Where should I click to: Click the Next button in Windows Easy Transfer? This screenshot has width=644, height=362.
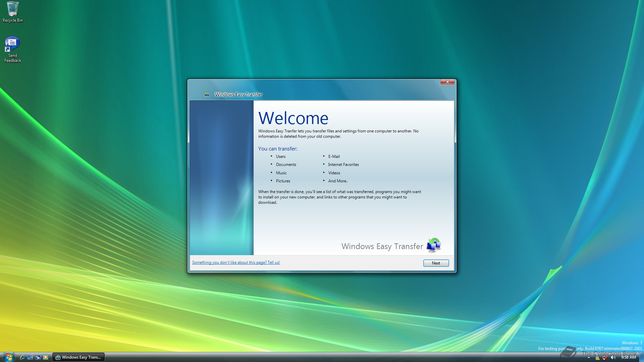tap(436, 263)
